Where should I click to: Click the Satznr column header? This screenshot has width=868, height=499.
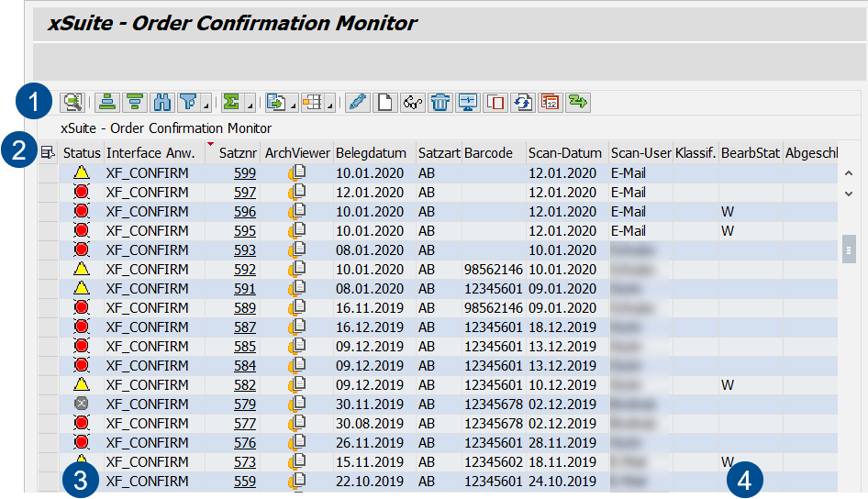coord(232,152)
